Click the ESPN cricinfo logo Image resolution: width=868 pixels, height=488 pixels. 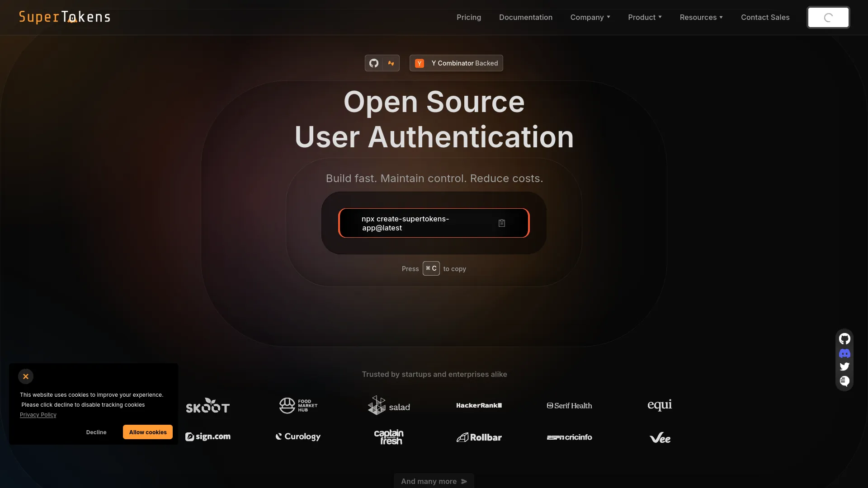tap(570, 437)
